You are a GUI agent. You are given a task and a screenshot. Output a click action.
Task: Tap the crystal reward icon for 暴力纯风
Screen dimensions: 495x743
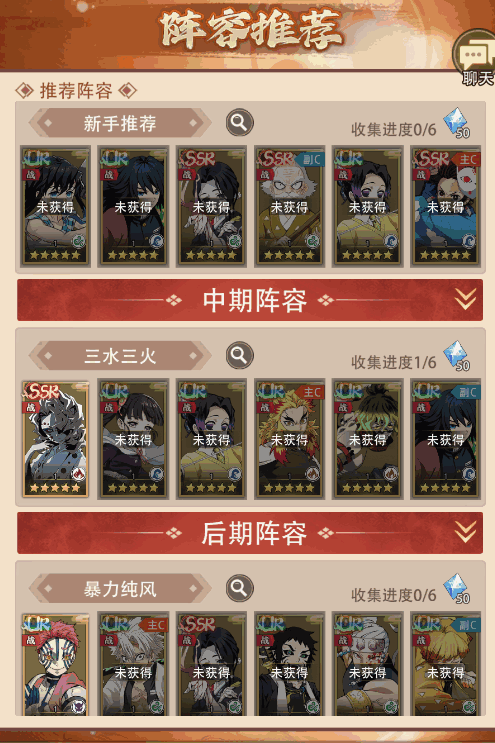[457, 589]
